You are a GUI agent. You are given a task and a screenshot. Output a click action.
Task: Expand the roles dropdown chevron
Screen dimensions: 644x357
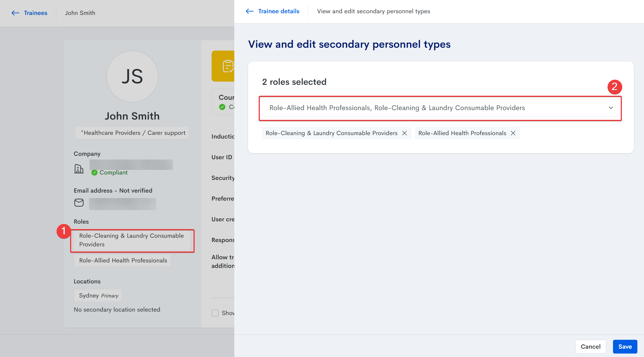pyautogui.click(x=611, y=108)
